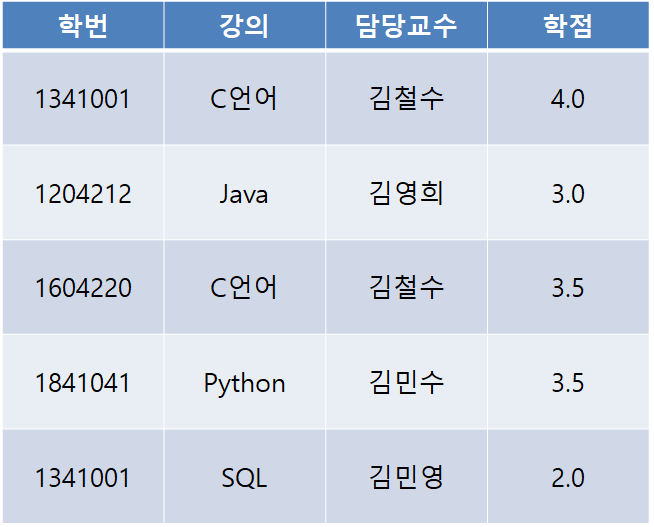Viewport: 654px width, 527px height.
Task: Click the 담당교수 column header
Action: pos(406,25)
